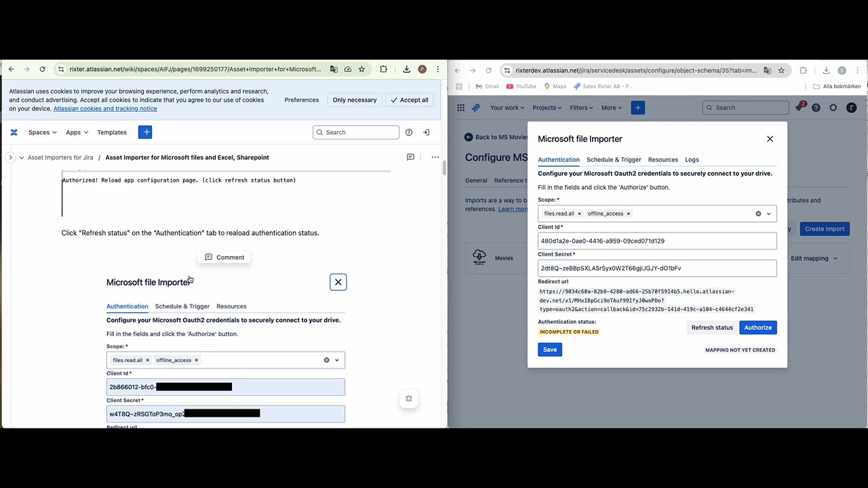
Task: Expand the Spaces dropdown in Confluence
Action: [x=42, y=132]
